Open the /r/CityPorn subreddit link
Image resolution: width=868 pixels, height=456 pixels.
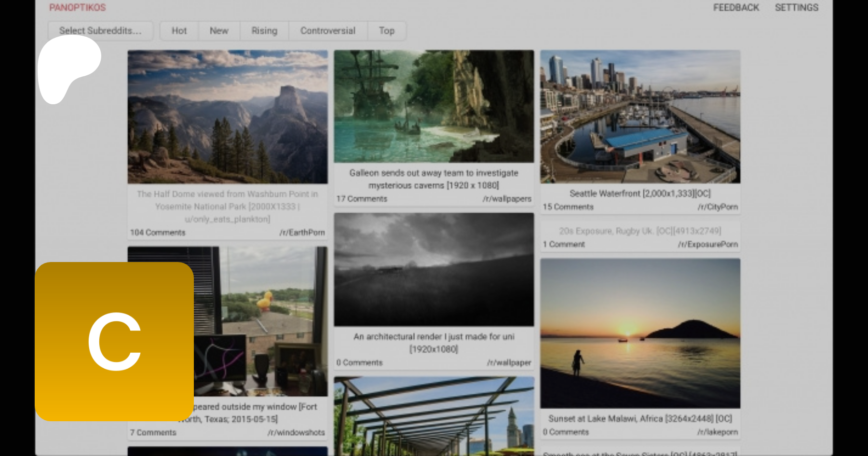tap(718, 207)
